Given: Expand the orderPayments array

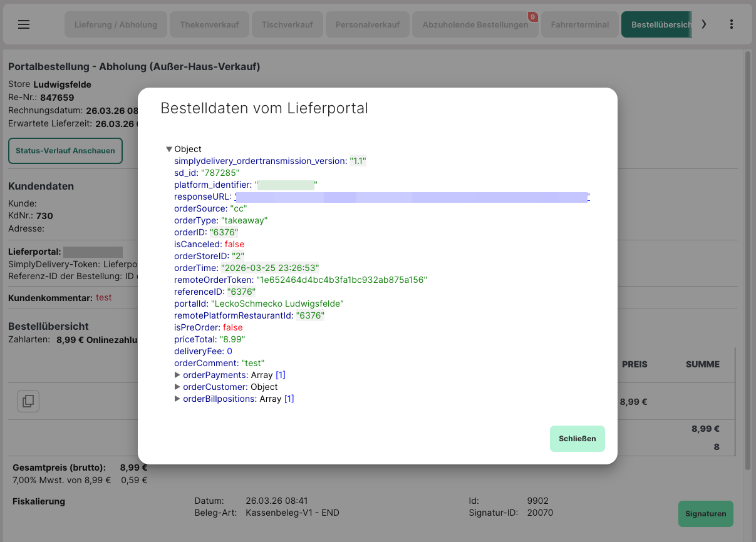Looking at the screenshot, I should click(177, 376).
